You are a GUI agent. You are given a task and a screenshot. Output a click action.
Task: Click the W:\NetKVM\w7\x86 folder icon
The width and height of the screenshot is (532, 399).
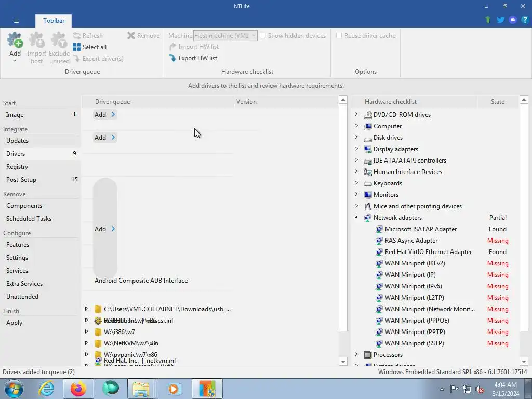coord(98,343)
